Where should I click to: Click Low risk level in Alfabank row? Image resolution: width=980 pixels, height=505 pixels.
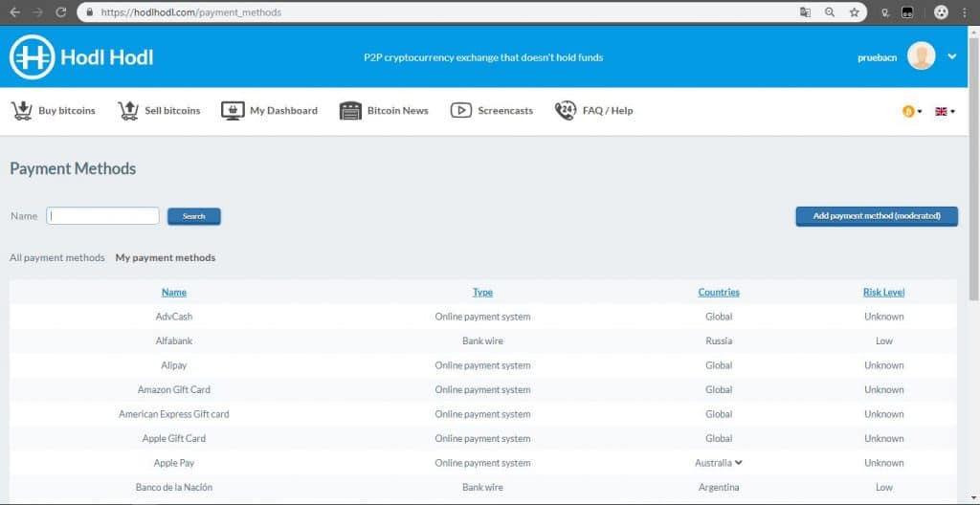[883, 341]
